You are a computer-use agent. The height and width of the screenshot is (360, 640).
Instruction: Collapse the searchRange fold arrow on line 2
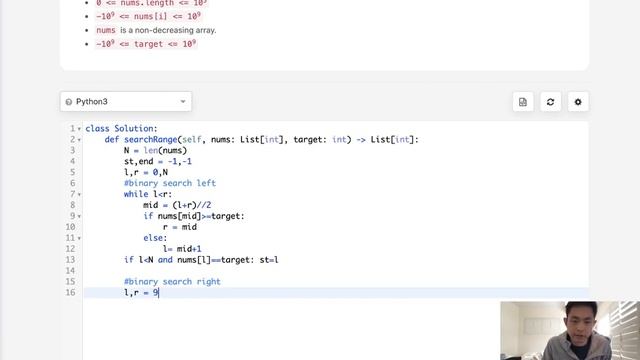coord(79,140)
